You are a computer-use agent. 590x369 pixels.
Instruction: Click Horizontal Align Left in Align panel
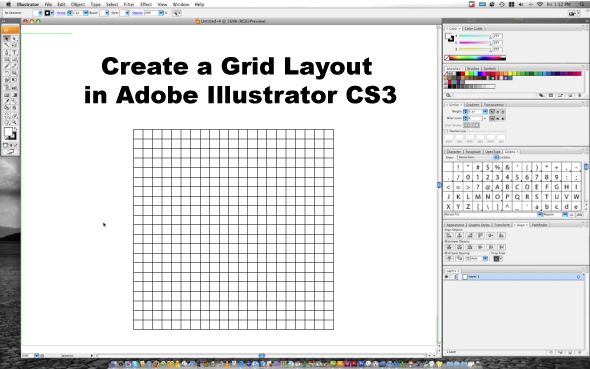(449, 235)
